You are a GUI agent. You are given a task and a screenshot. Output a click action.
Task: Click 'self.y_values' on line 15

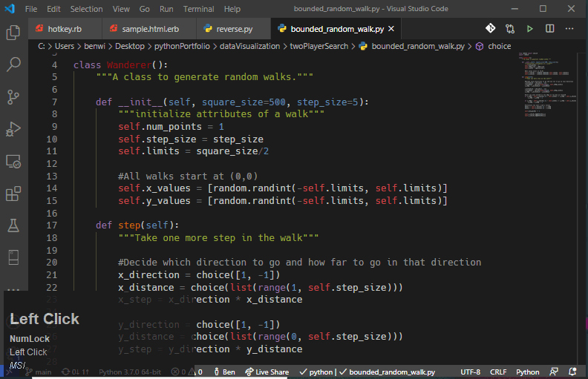[x=154, y=201]
